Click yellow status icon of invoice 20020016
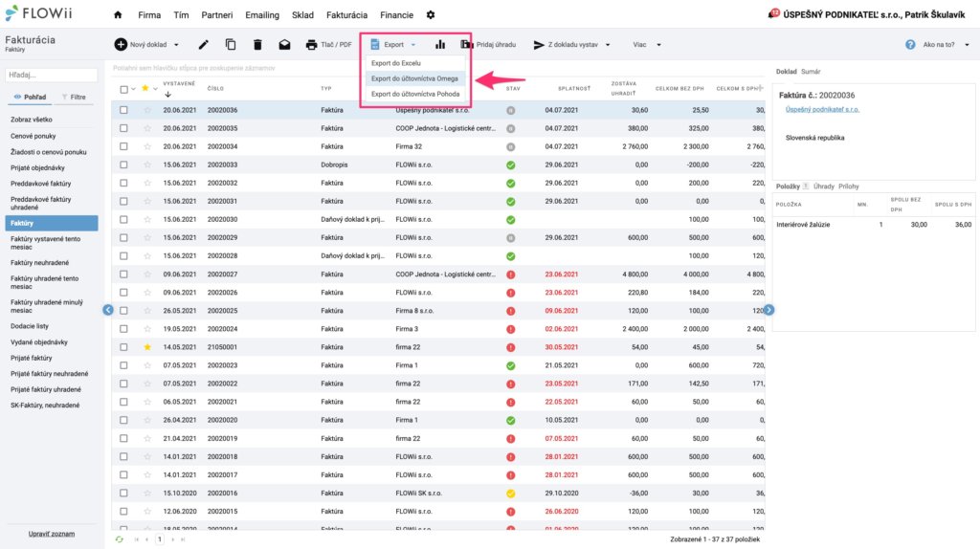 [x=511, y=493]
